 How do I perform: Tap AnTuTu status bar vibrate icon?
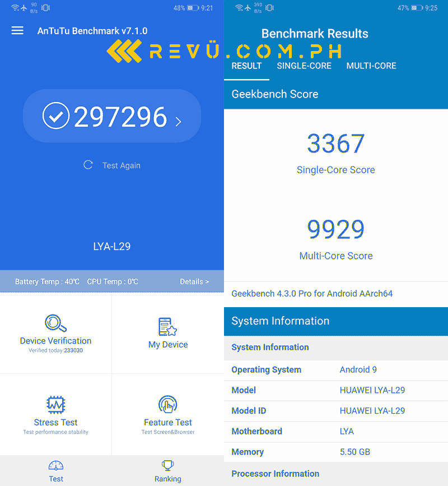click(45, 8)
